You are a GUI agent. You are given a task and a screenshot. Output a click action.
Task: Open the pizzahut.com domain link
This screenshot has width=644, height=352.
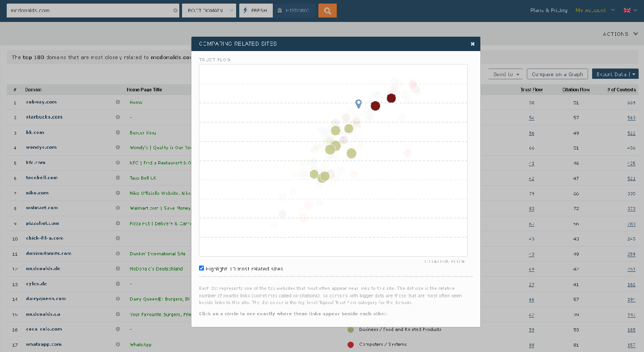click(42, 223)
